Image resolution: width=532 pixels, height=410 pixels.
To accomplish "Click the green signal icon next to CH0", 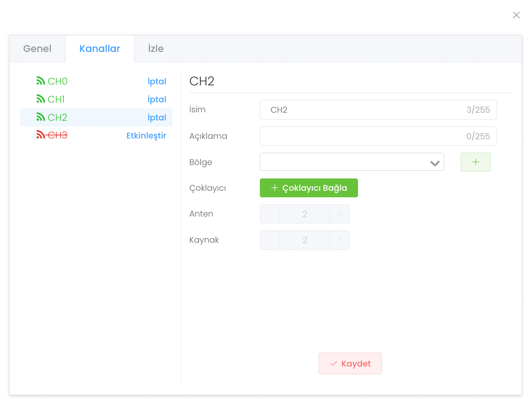I will tap(41, 81).
